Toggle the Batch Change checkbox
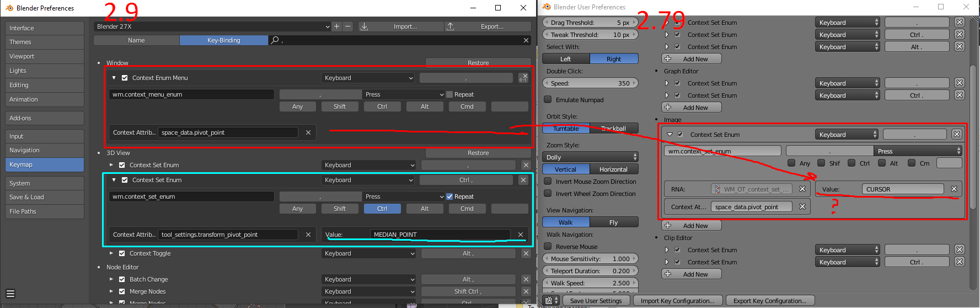The height and width of the screenshot is (308, 980). (122, 279)
